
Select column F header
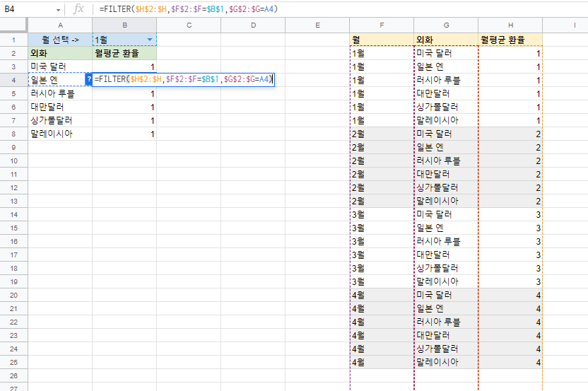pos(382,25)
